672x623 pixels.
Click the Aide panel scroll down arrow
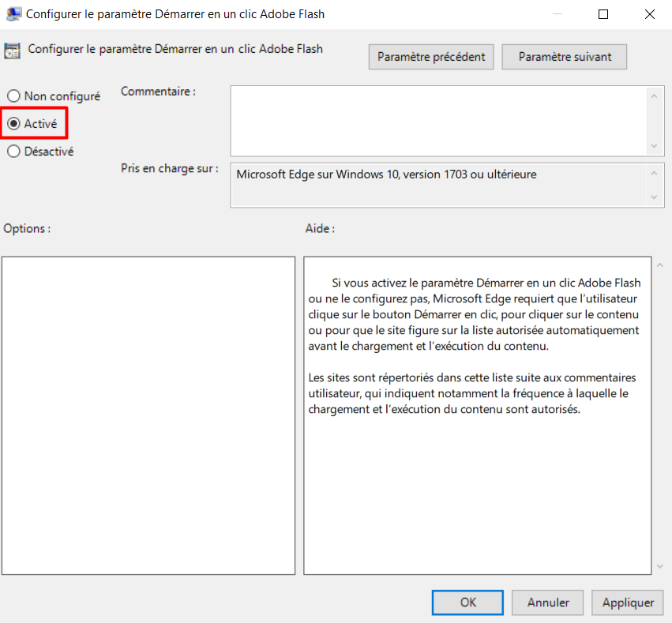point(660,566)
